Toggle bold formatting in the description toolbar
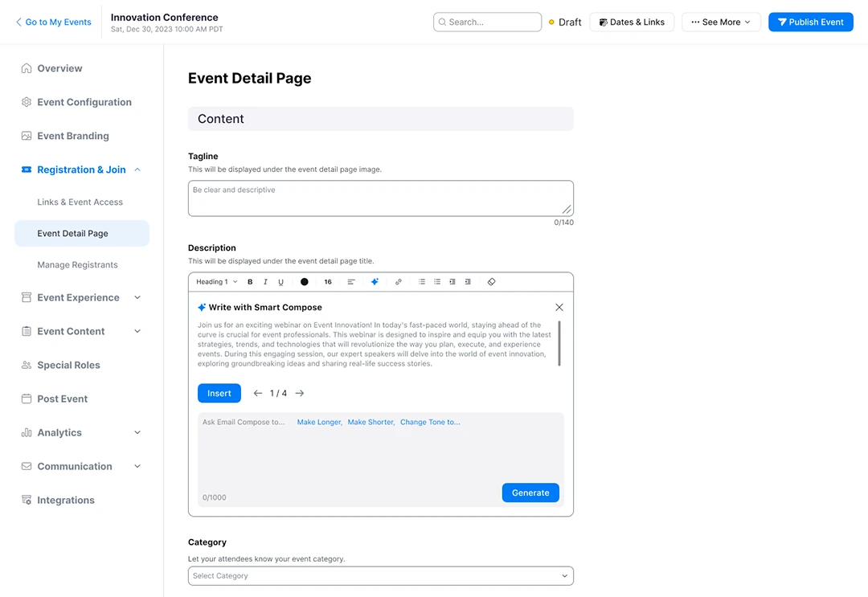Viewport: 868px width, 597px height. (250, 282)
